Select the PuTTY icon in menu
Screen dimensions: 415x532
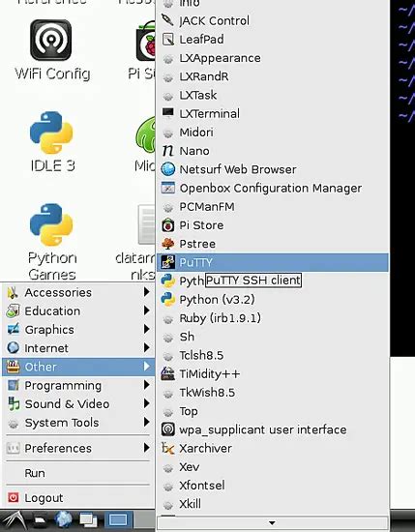click(x=168, y=262)
